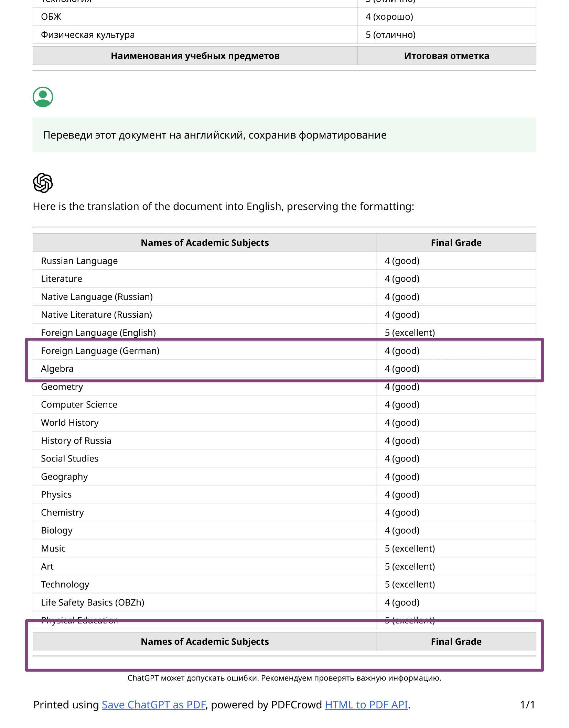Click the top English 'Names of Academic Subjects' header
The height and width of the screenshot is (728, 569).
tap(205, 243)
